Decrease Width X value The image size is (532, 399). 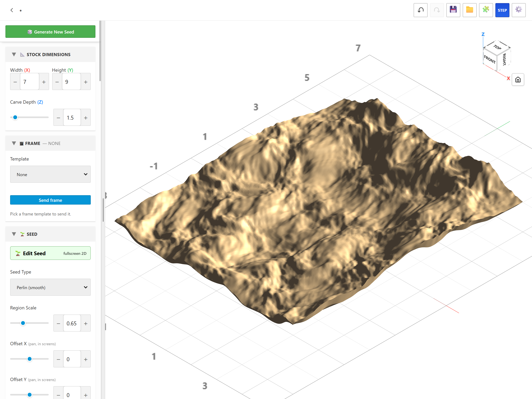click(15, 82)
